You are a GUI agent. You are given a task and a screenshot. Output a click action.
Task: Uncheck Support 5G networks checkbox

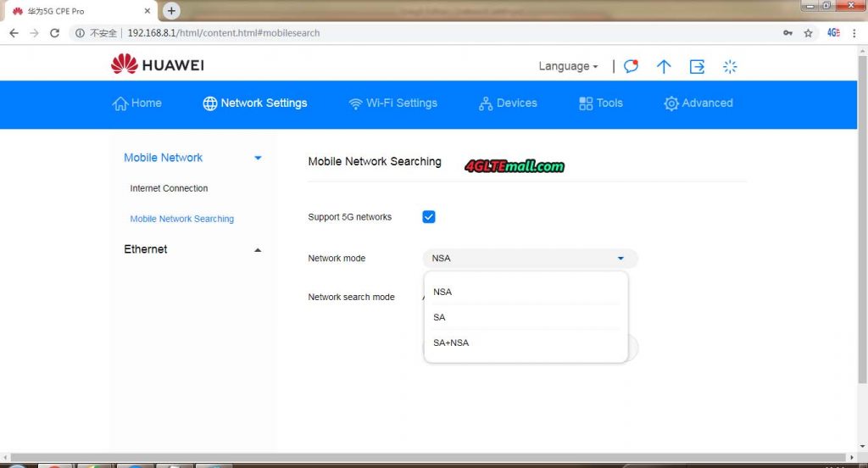(429, 217)
